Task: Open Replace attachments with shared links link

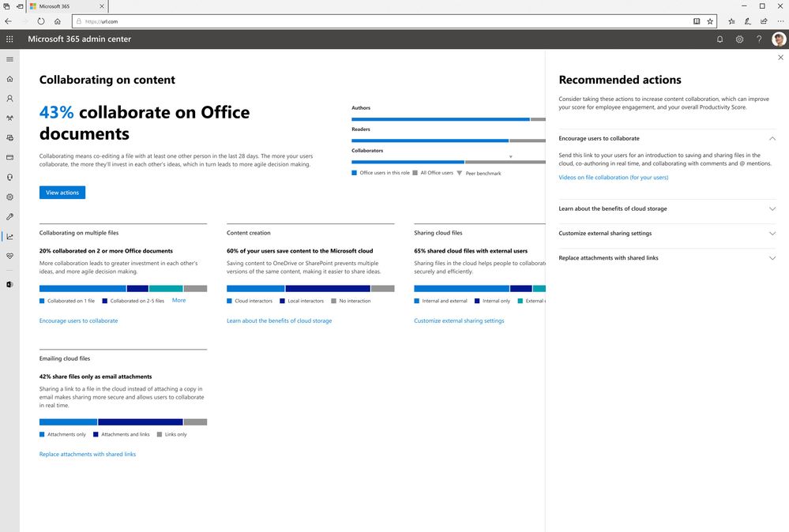Action: coord(88,454)
